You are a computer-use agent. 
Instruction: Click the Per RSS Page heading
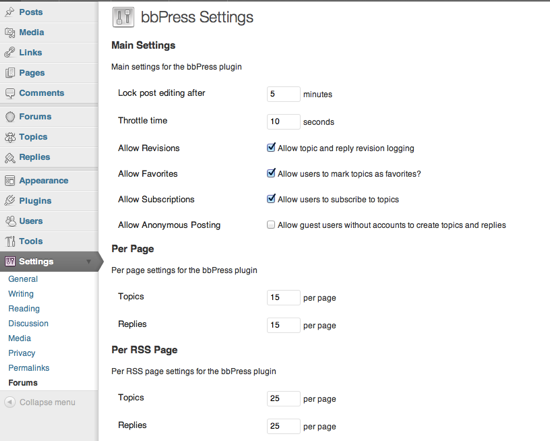point(145,350)
